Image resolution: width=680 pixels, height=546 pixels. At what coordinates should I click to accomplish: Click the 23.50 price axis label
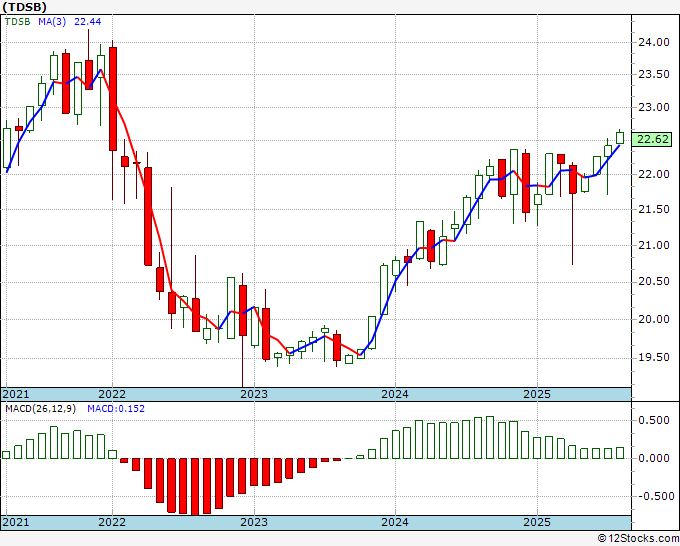[654, 74]
